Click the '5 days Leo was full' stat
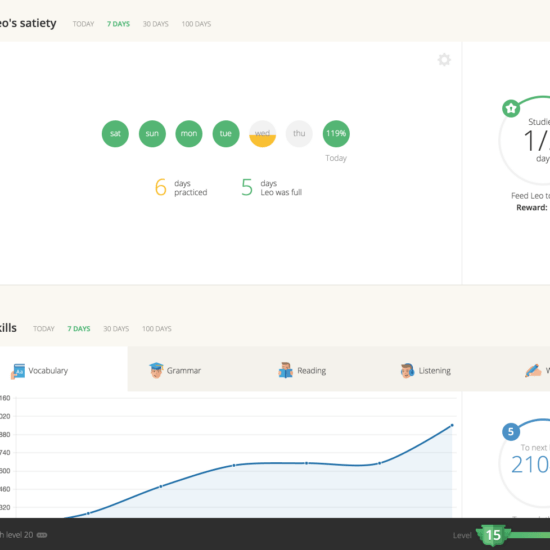The image size is (550, 550). click(x=271, y=187)
